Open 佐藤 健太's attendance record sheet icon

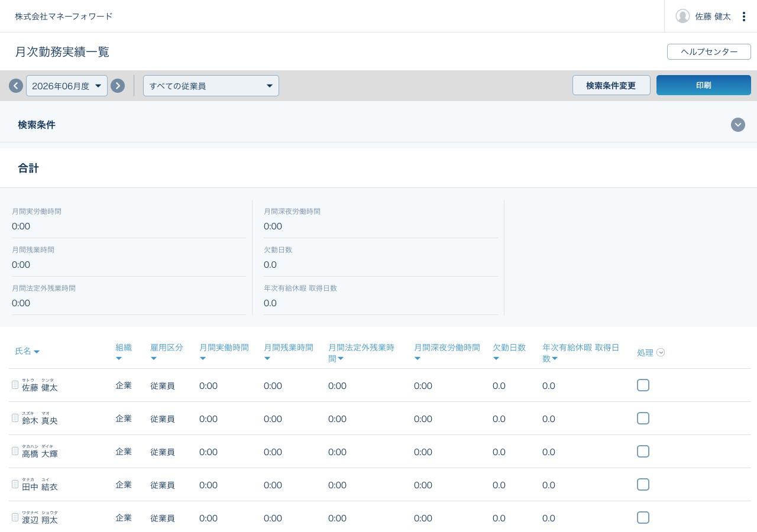pos(15,385)
